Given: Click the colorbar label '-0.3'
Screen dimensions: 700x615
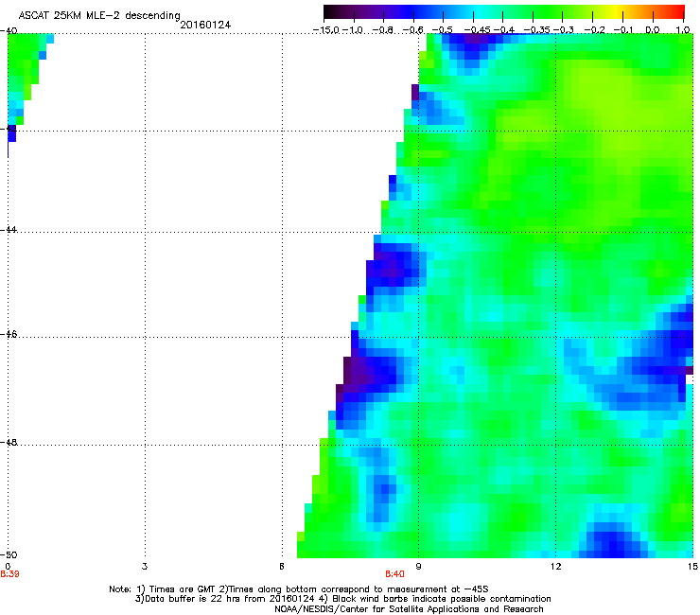Looking at the screenshot, I should pos(564,30).
